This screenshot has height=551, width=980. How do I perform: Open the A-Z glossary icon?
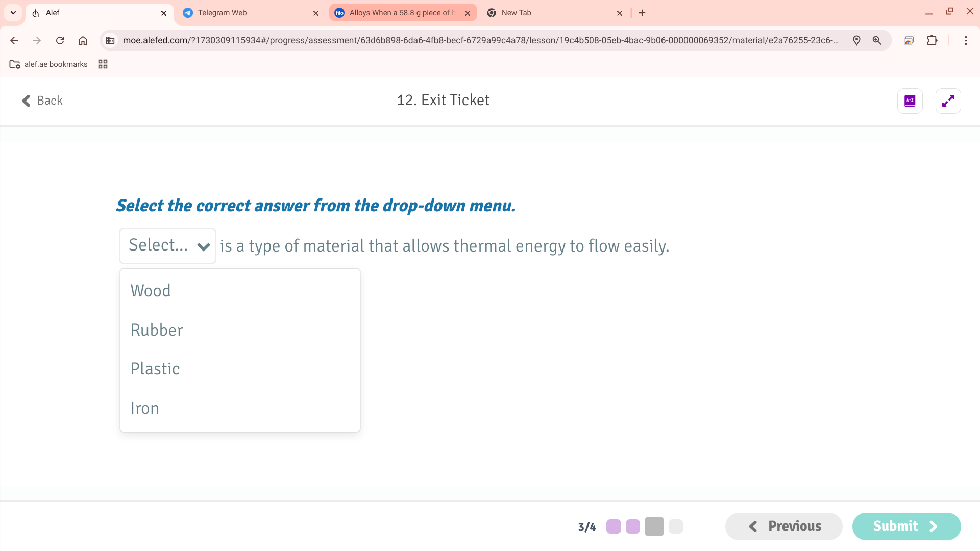pos(910,101)
